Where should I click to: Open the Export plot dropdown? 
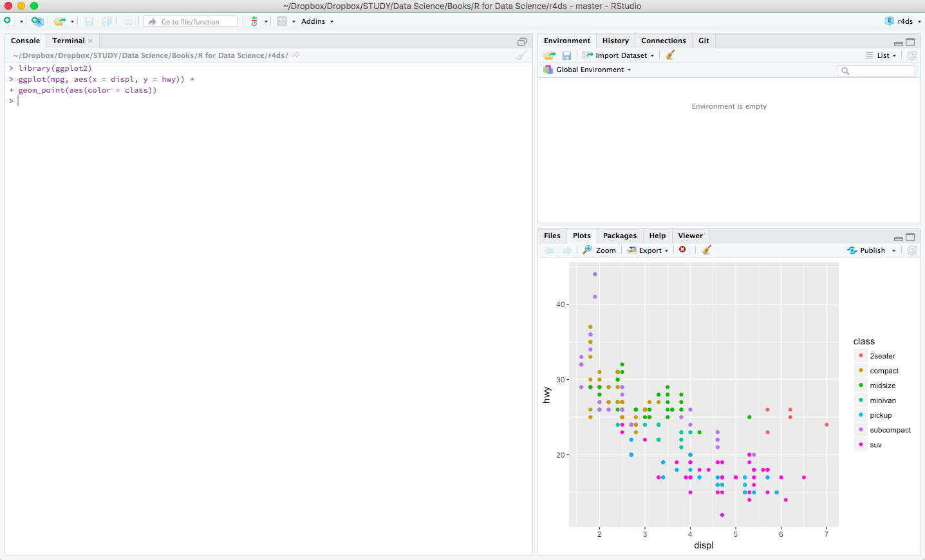[648, 250]
